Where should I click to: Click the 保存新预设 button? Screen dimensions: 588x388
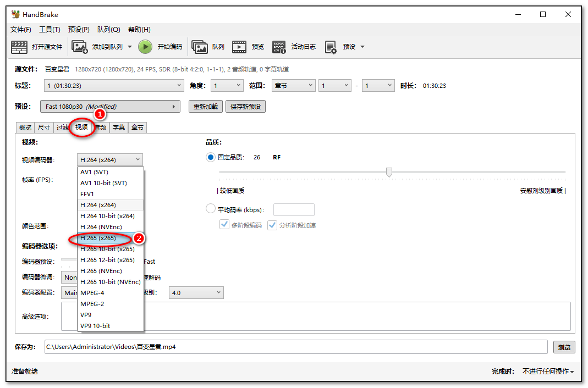pos(246,107)
